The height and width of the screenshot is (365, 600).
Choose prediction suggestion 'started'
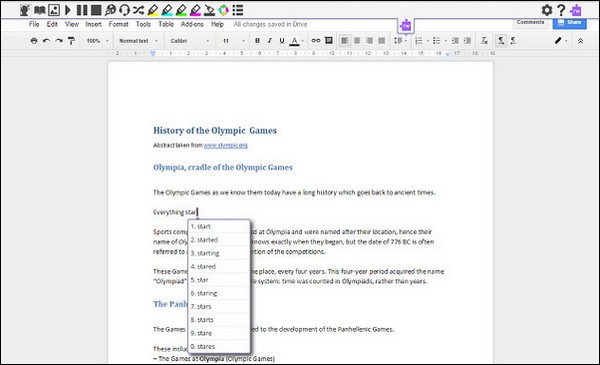pos(219,240)
